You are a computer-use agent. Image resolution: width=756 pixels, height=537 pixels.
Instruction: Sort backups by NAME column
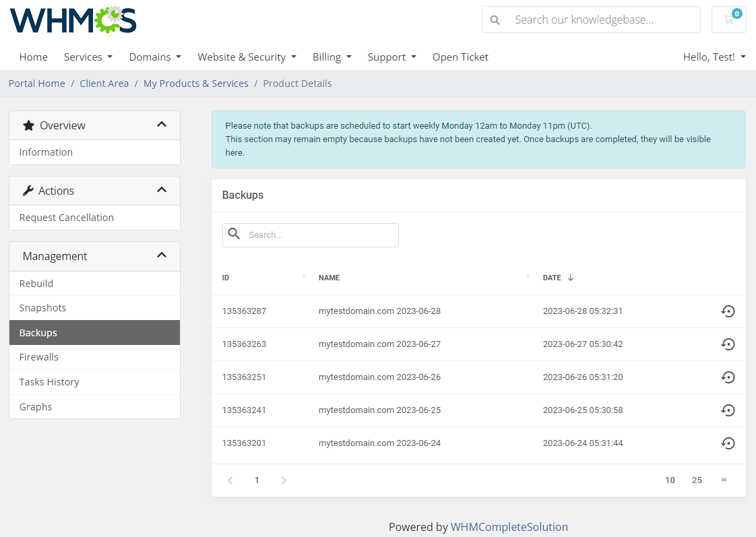[x=329, y=277]
